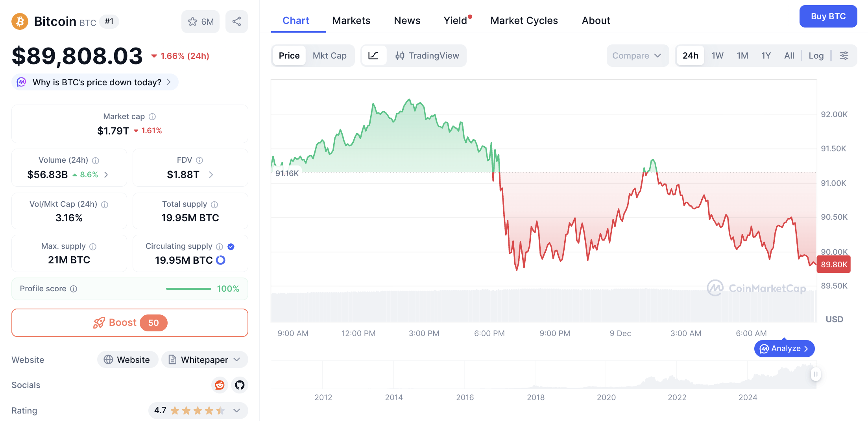Select the 1W time range
The height and width of the screenshot is (421, 868).
pyautogui.click(x=717, y=55)
